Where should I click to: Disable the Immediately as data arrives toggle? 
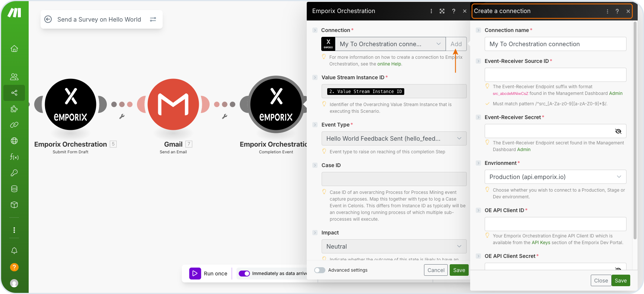click(244, 274)
